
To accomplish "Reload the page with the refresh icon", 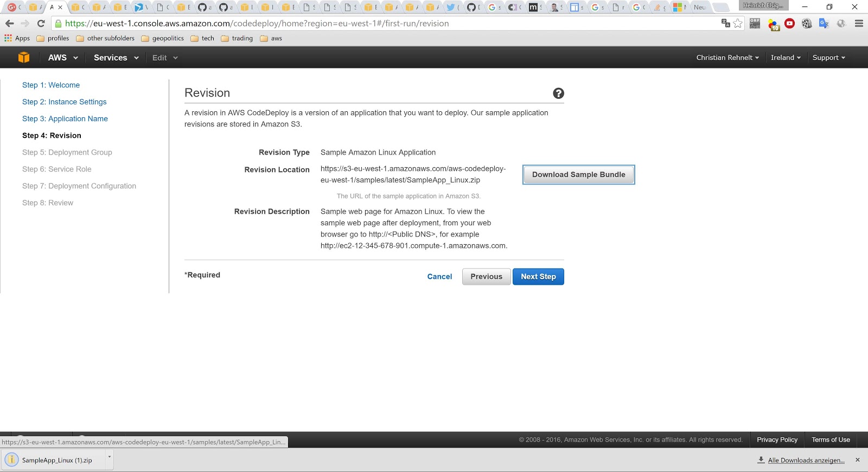I will pyautogui.click(x=41, y=23).
